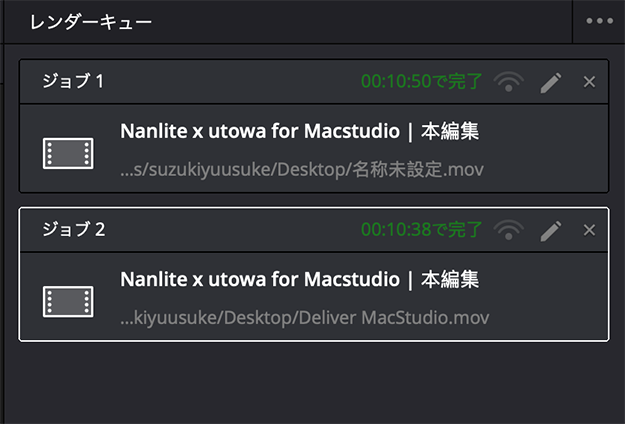Image resolution: width=625 pixels, height=424 pixels.
Task: Click ジョブ 2 completion time 00:10:38で完了
Action: click(x=421, y=230)
